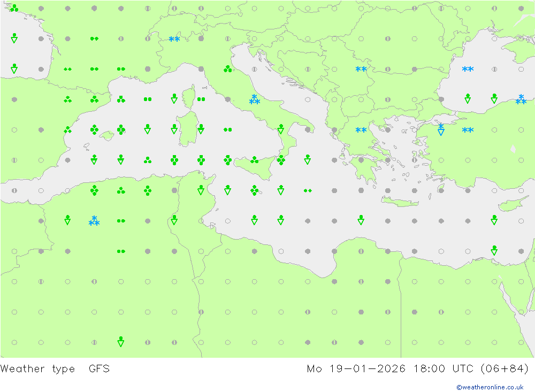Select the shower symbol east of Cyprus
535x392 pixels.
494,220
